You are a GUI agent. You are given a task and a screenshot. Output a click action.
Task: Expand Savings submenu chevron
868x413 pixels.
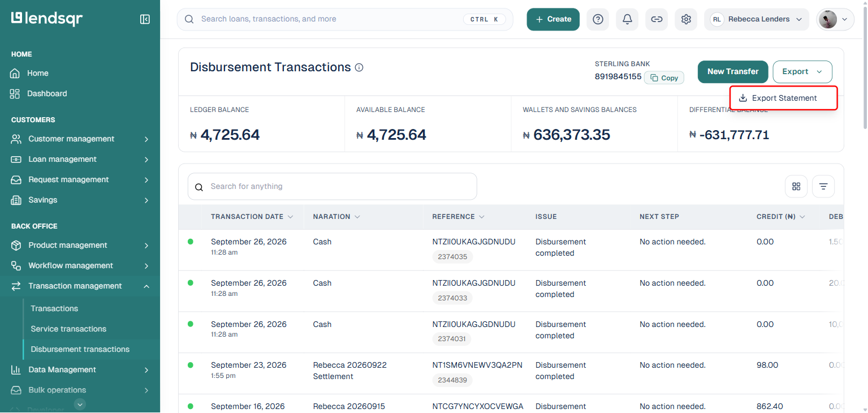pos(146,200)
